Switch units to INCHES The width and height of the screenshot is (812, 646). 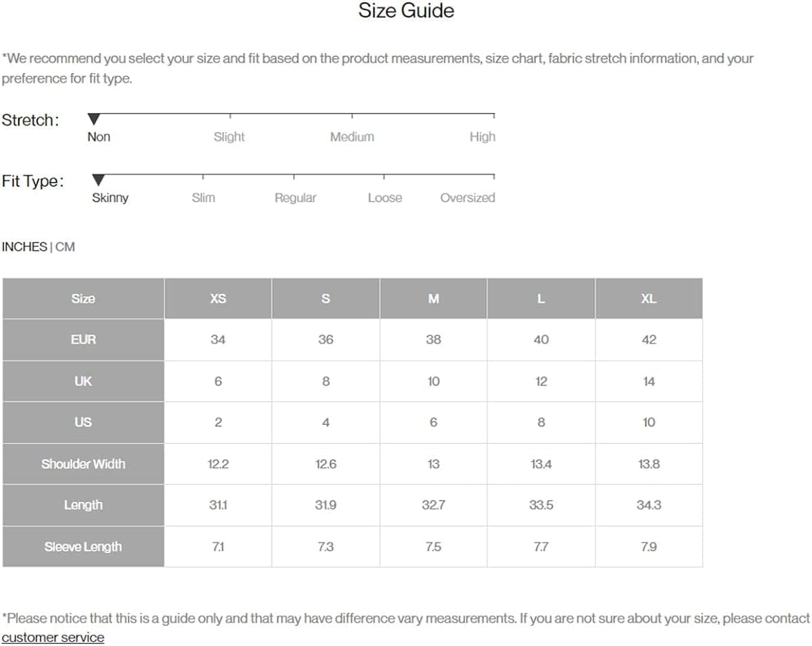click(24, 247)
